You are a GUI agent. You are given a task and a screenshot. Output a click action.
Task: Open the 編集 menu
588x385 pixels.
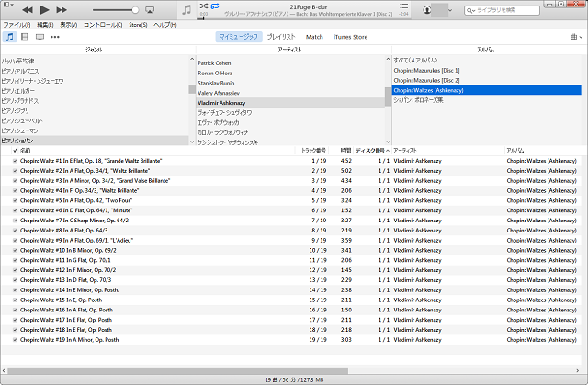coord(45,25)
